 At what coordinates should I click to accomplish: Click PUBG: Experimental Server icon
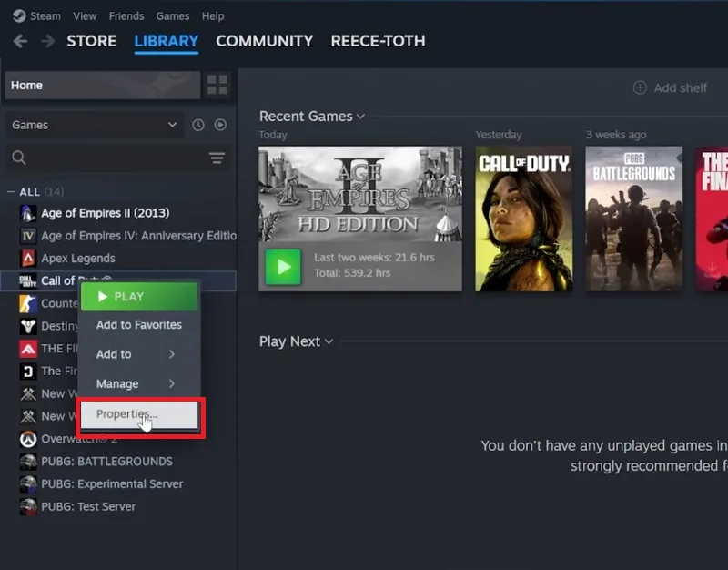28,484
